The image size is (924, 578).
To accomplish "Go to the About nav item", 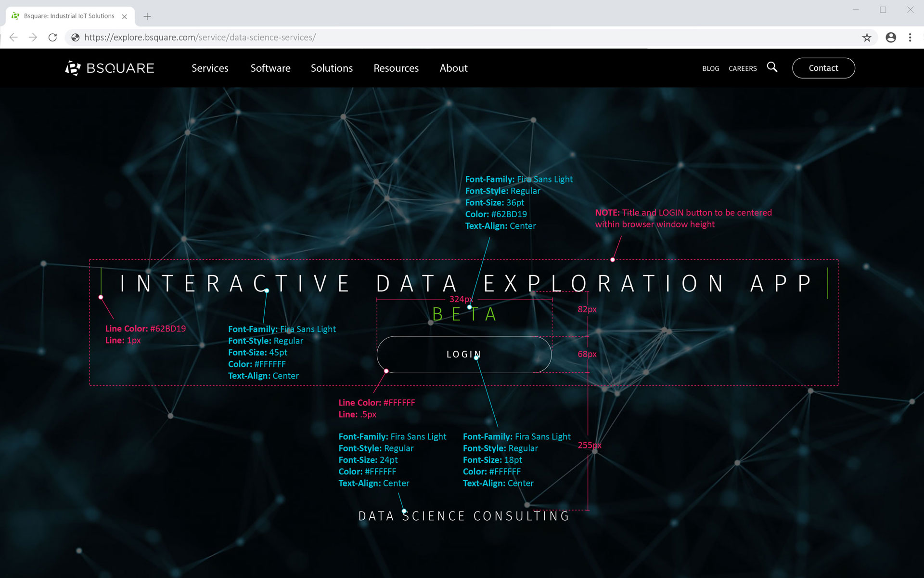I will coord(453,68).
